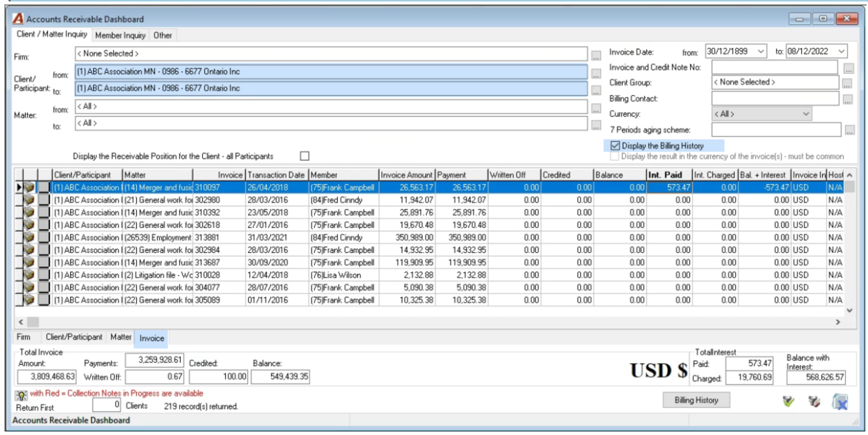The width and height of the screenshot is (868, 435).
Task: Click the box icon on invoice 310392 row
Action: [29, 213]
